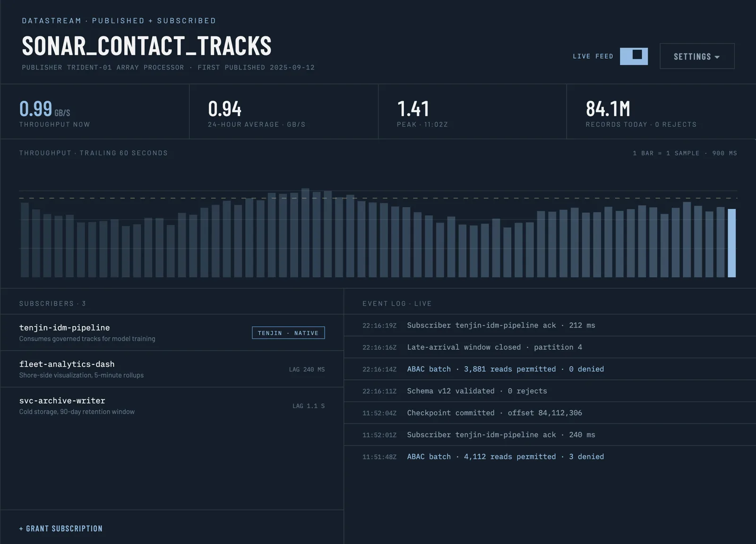
Task: Open the 22:16:19Z subscriber ack log entry
Action: (x=550, y=325)
